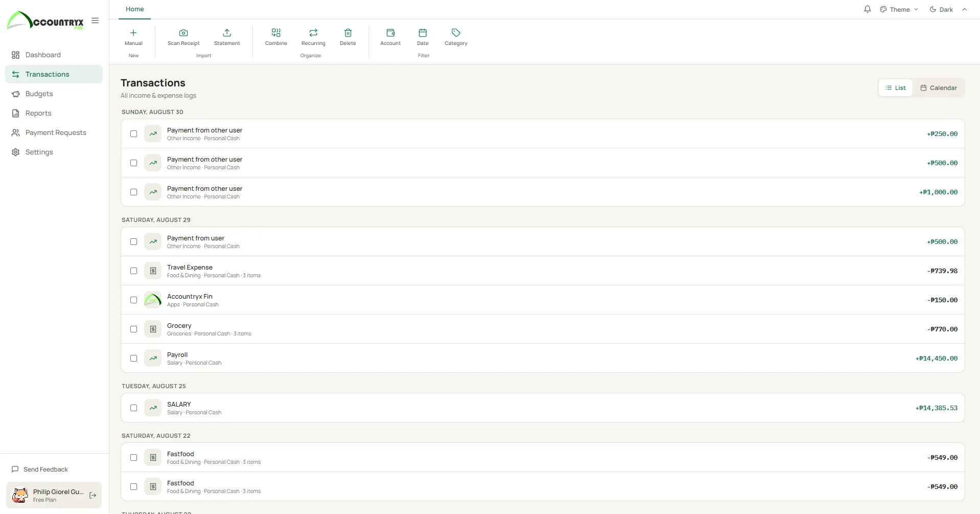
Task: Filter transactions by Category
Action: click(456, 37)
